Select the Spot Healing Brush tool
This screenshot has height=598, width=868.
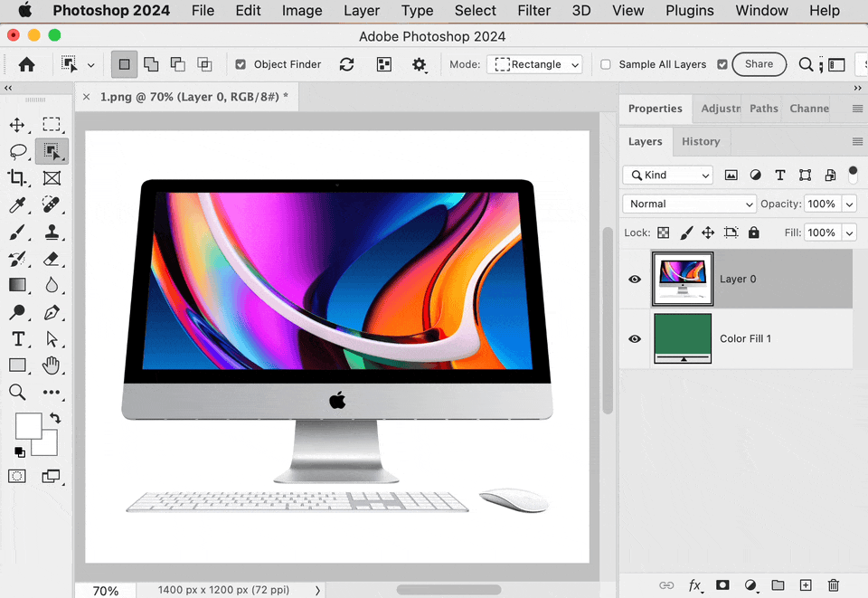pyautogui.click(x=51, y=204)
